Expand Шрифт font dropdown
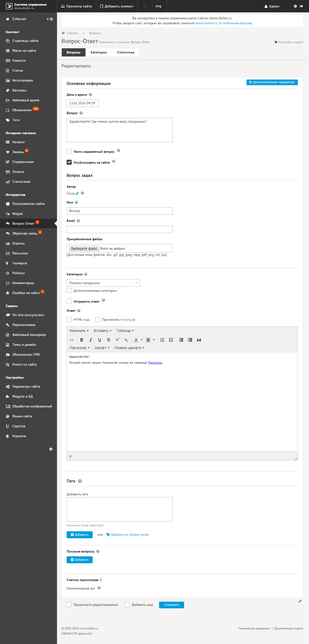This screenshot has width=309, height=644. pyautogui.click(x=102, y=348)
